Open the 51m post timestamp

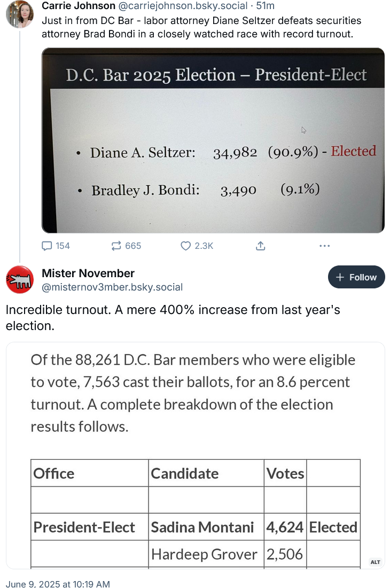click(265, 6)
